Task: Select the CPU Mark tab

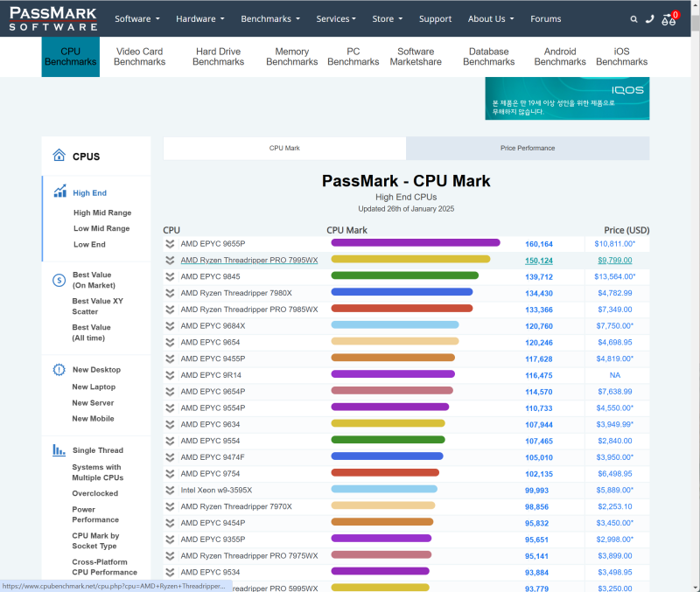Action: [284, 148]
